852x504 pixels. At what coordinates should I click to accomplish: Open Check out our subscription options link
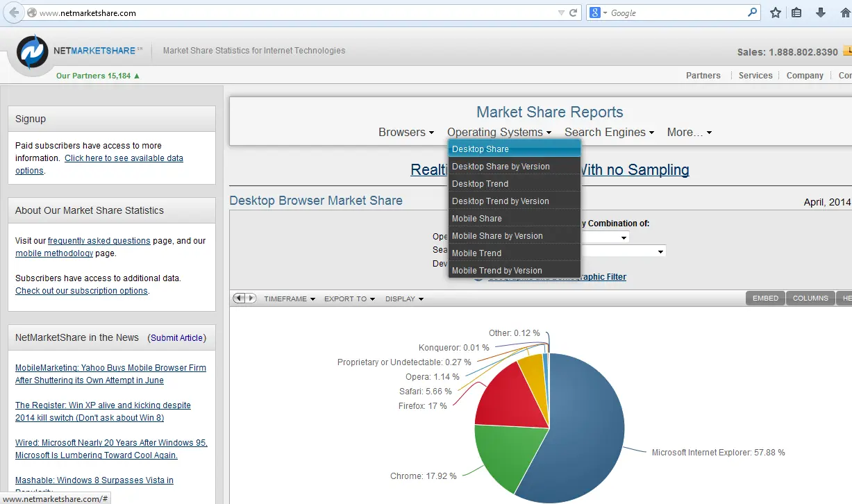tap(82, 291)
